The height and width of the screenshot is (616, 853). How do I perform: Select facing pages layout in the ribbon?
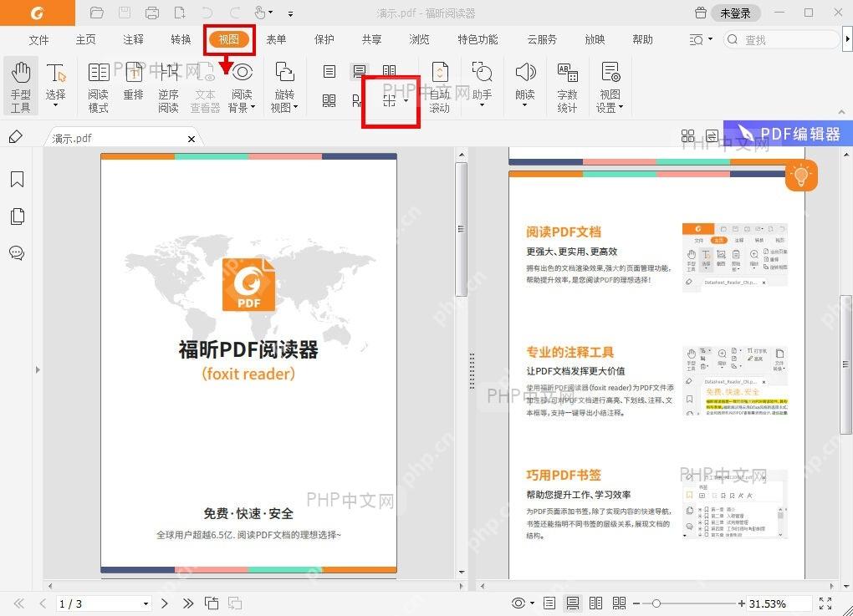point(390,71)
